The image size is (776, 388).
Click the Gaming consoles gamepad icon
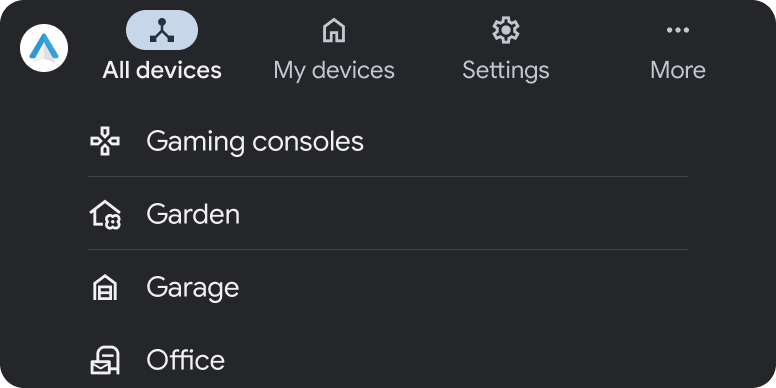pyautogui.click(x=105, y=141)
